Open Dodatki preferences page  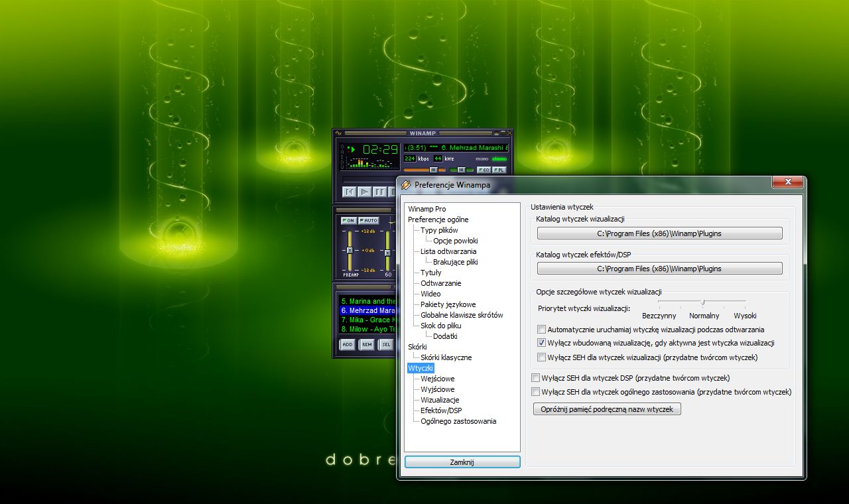click(446, 336)
